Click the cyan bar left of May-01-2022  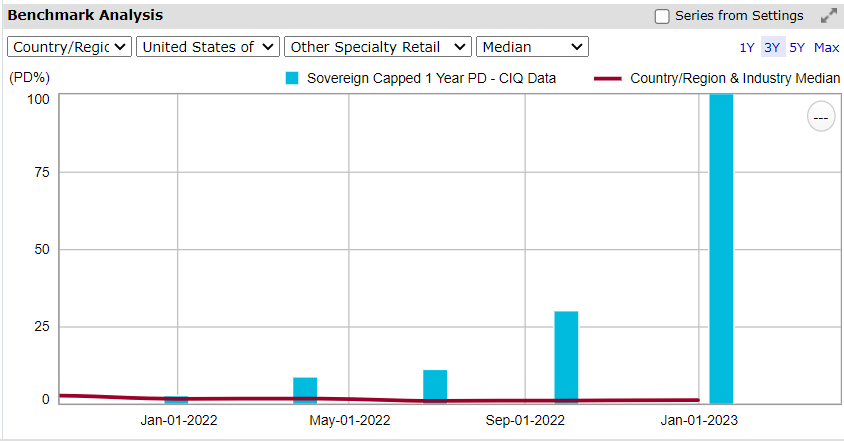(x=305, y=389)
